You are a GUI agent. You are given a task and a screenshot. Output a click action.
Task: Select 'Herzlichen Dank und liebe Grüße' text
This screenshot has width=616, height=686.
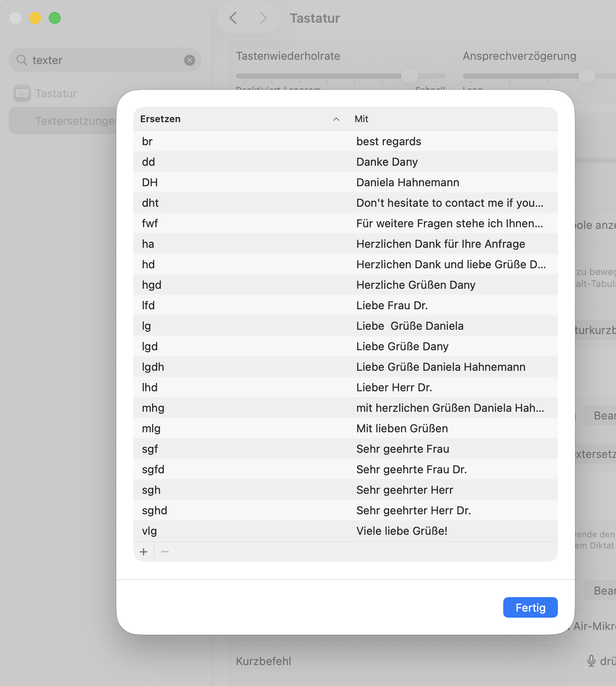pyautogui.click(x=451, y=264)
